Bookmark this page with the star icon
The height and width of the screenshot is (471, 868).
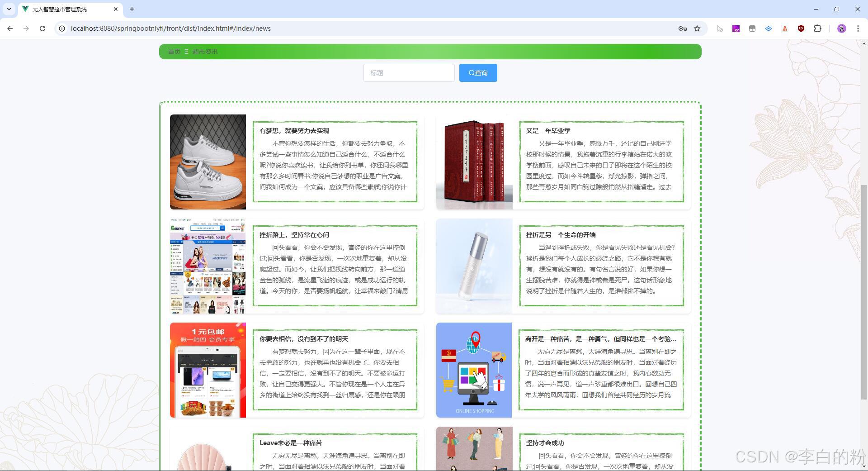(x=697, y=29)
